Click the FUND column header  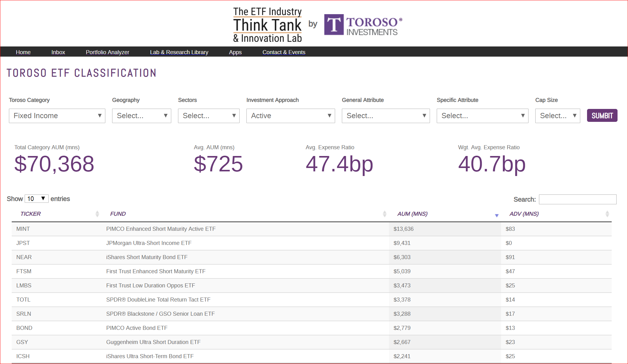click(118, 214)
